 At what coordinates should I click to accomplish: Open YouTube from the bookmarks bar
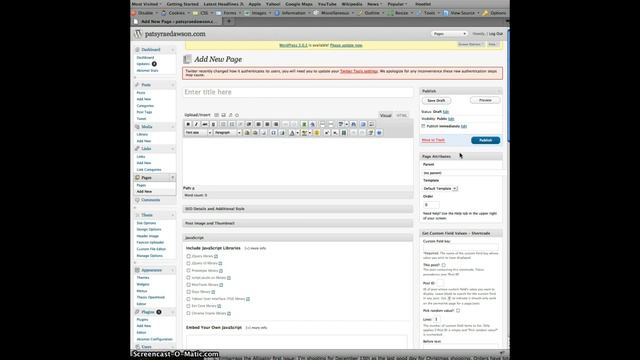pyautogui.click(x=327, y=4)
